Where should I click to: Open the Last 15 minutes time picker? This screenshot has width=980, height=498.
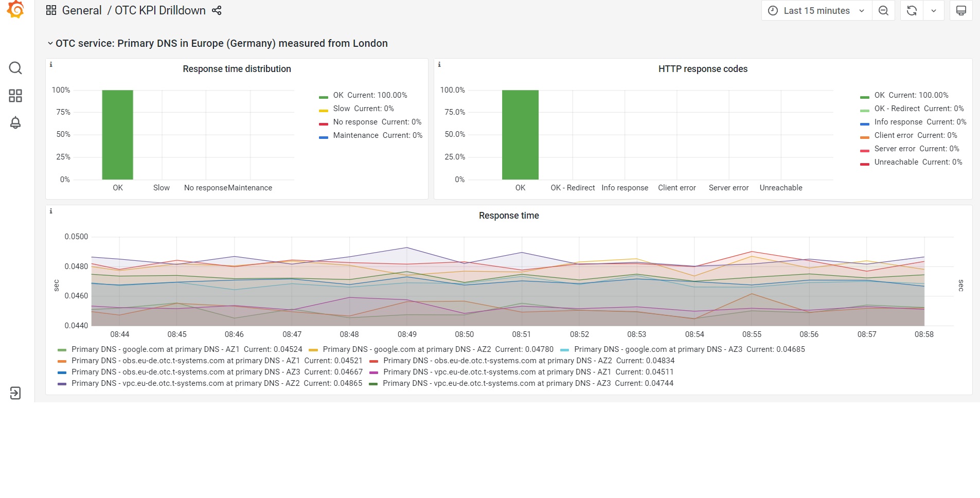815,10
